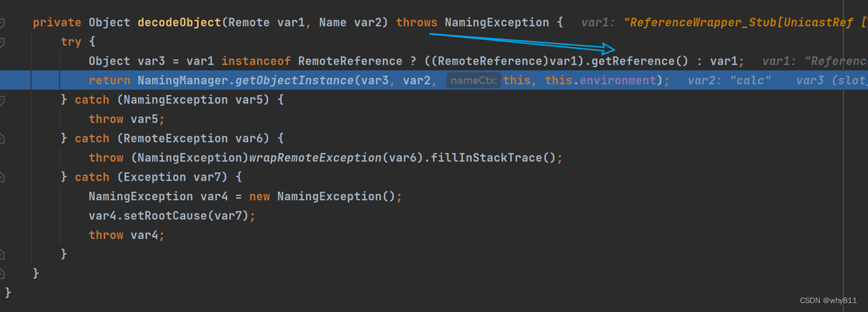Click the 'return' keyword on highlighted line
The height and width of the screenshot is (312, 868).
[x=109, y=80]
